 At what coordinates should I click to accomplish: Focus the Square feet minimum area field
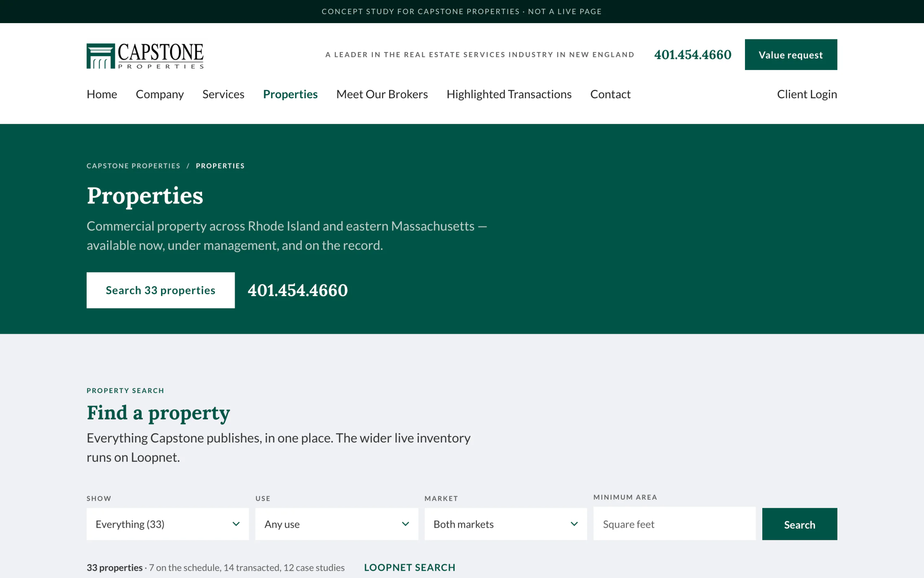(x=674, y=524)
